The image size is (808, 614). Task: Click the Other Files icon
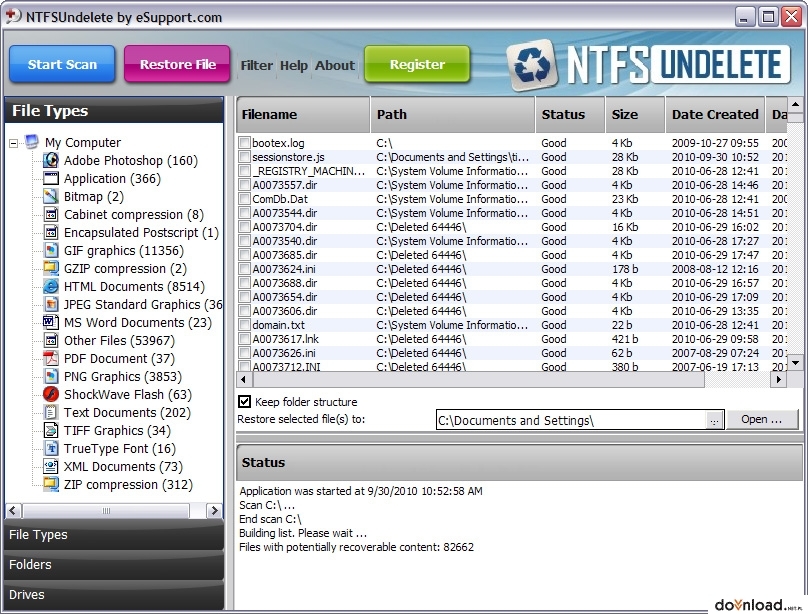tap(50, 340)
